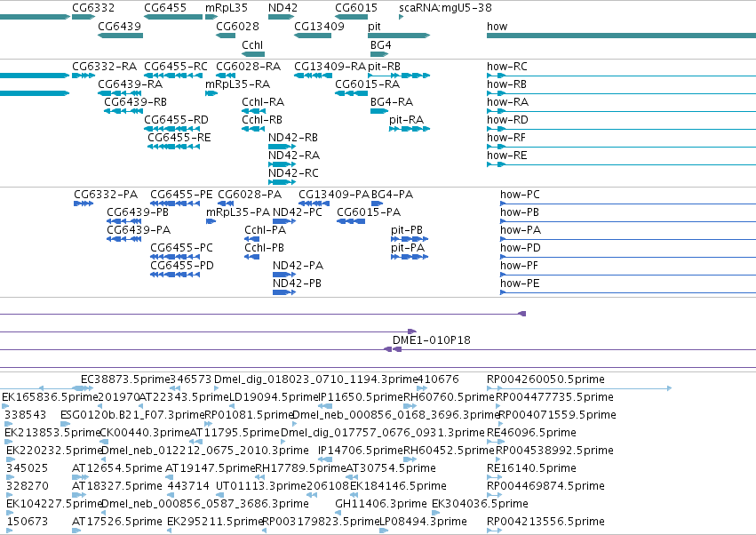Open the CG6015-PA protein label
756x535 pixels.
[x=369, y=212]
